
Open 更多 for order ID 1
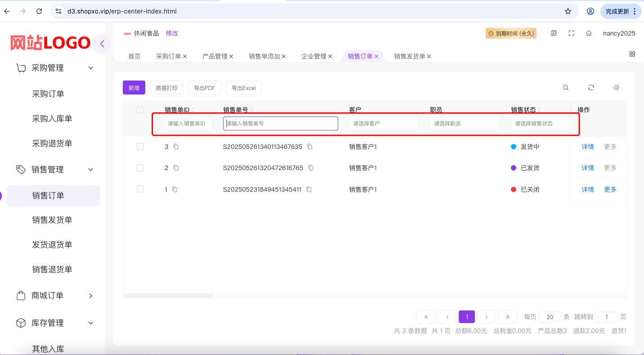click(610, 189)
